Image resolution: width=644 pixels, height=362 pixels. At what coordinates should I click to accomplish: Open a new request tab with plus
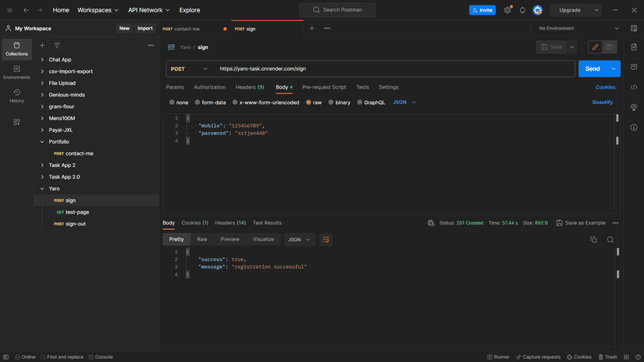pos(312,28)
